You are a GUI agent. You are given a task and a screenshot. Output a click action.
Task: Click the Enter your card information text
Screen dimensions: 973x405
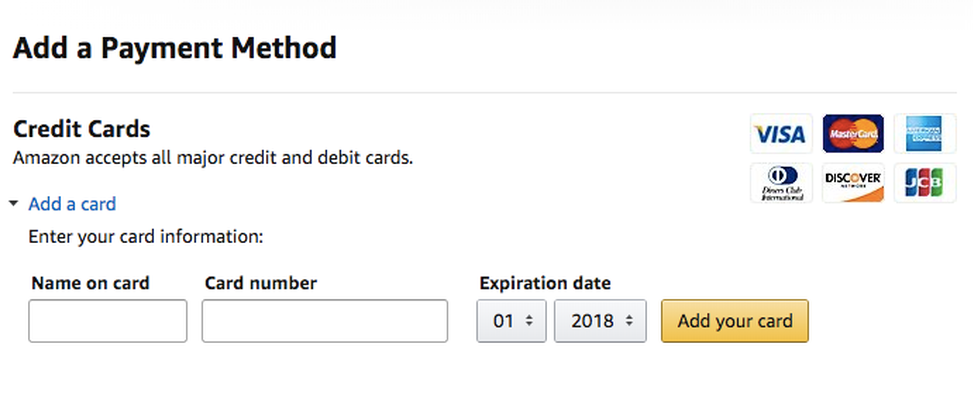click(146, 238)
